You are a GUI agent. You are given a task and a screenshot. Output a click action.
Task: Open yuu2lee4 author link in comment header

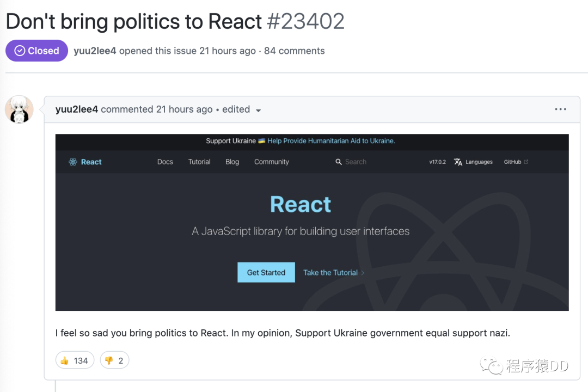[77, 109]
